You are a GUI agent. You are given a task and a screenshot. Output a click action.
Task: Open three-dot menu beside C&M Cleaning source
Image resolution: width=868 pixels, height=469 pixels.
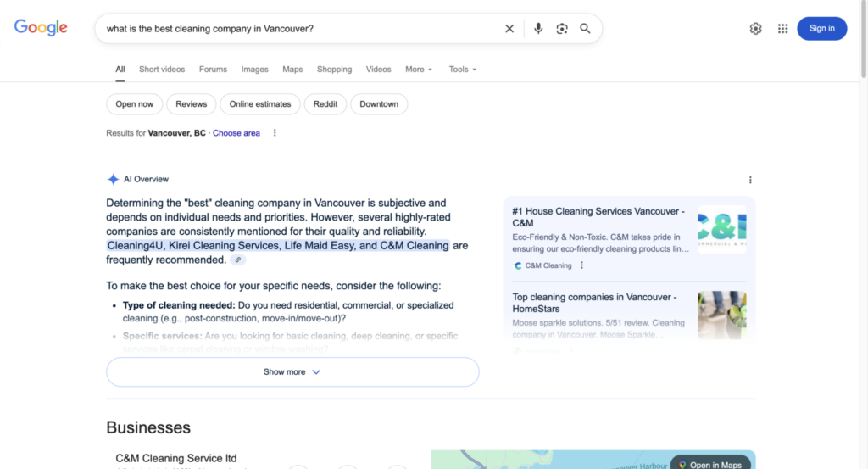click(581, 265)
